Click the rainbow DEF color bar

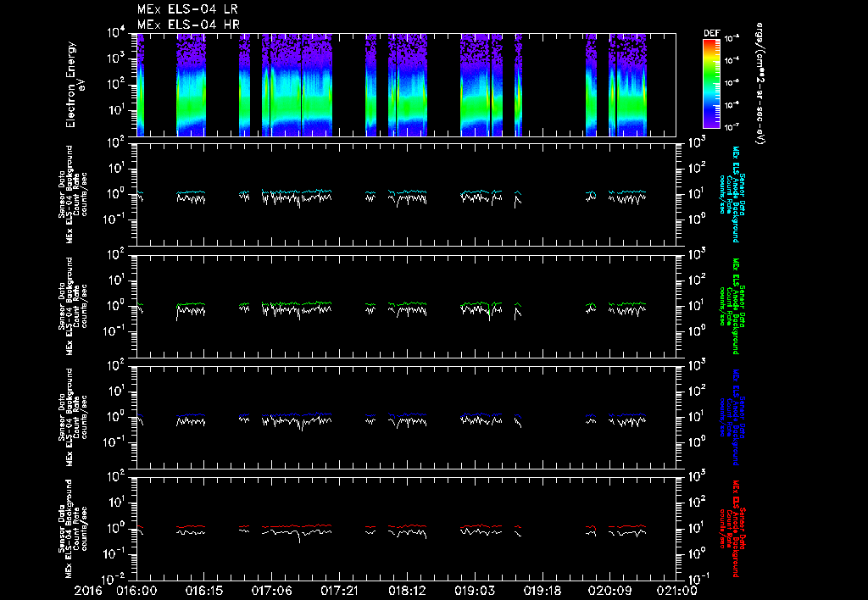click(x=711, y=84)
